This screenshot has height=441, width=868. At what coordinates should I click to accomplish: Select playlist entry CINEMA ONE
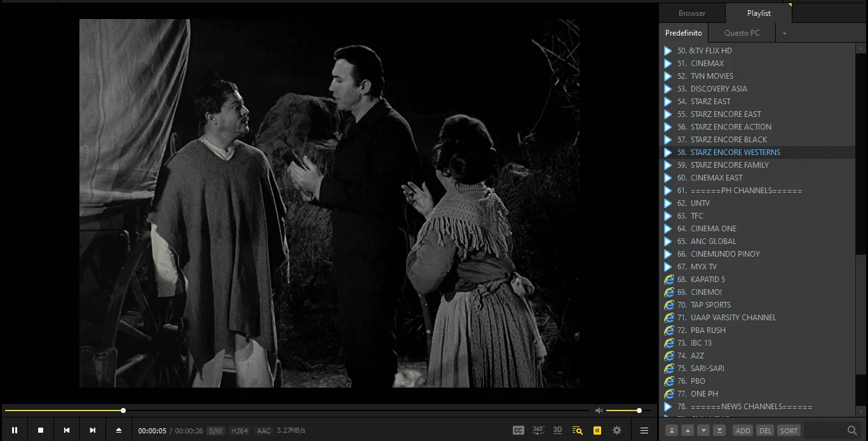coord(758,229)
